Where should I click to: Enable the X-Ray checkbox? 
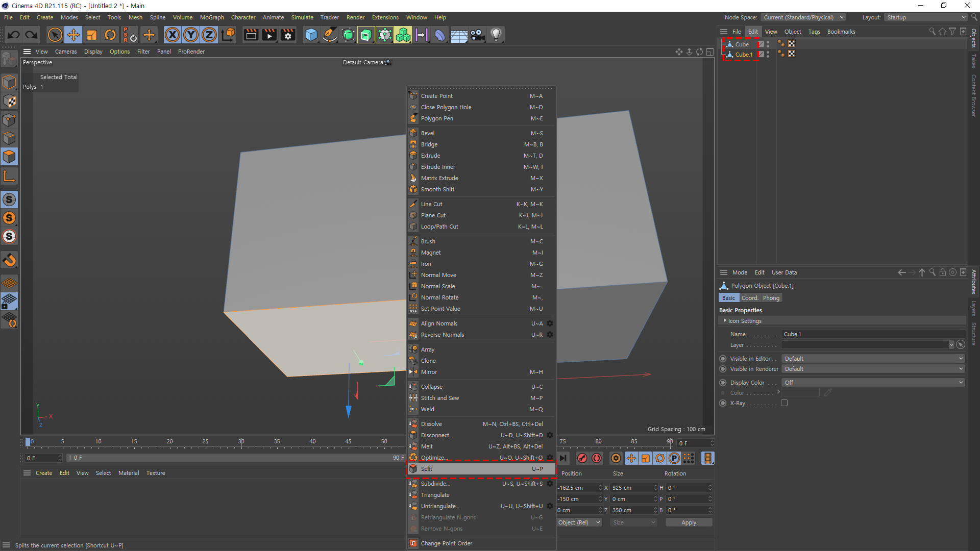[784, 403]
